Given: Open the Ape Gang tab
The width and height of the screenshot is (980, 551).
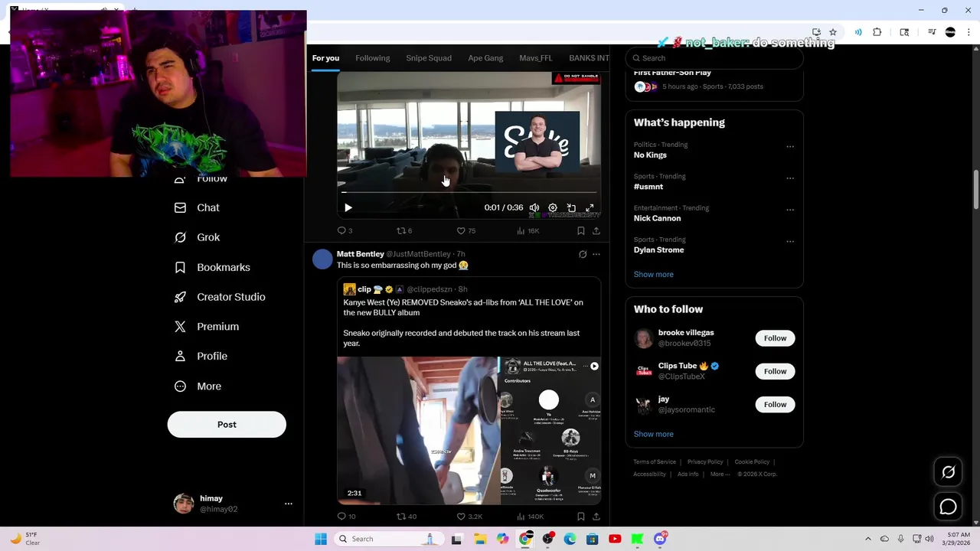Looking at the screenshot, I should pyautogui.click(x=485, y=58).
